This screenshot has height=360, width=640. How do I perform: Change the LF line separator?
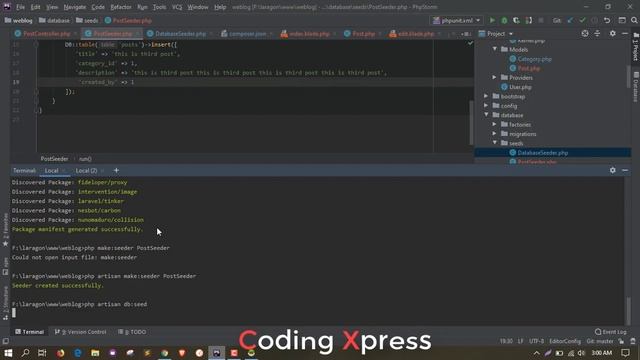pos(520,341)
